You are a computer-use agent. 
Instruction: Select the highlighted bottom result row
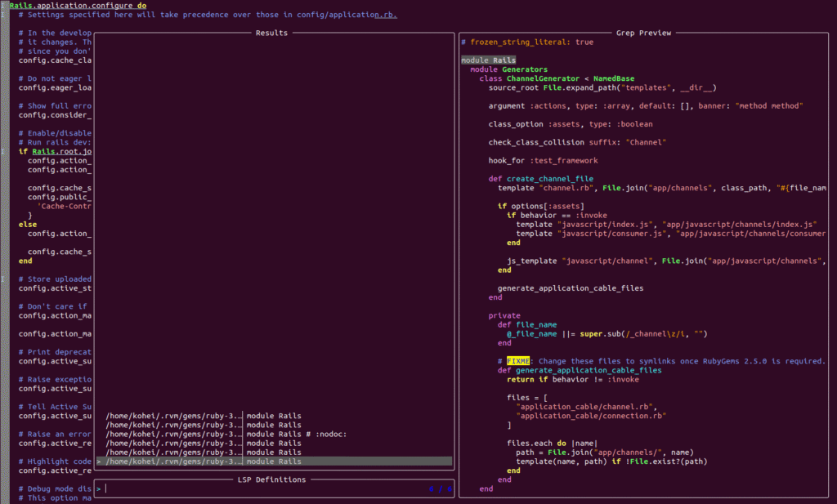[x=274, y=462]
